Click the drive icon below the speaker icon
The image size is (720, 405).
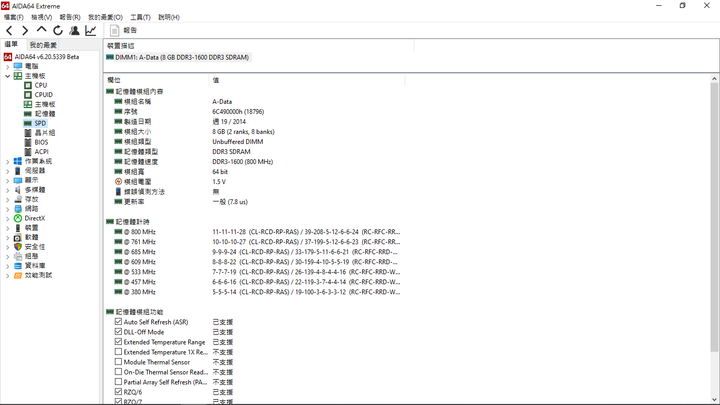click(17, 199)
